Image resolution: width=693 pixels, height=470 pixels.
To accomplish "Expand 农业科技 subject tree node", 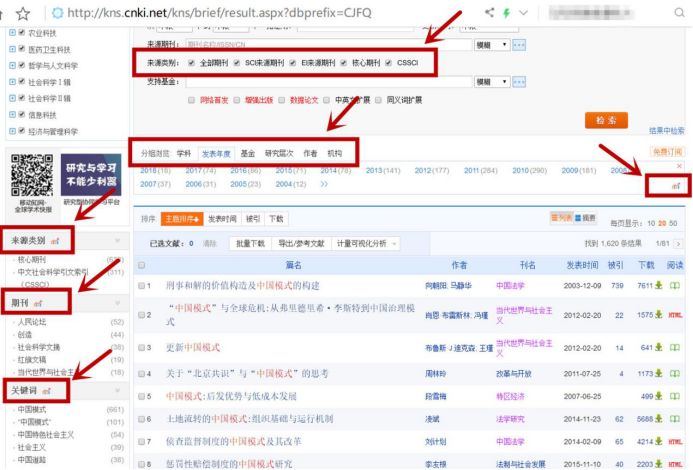I will click(12, 33).
